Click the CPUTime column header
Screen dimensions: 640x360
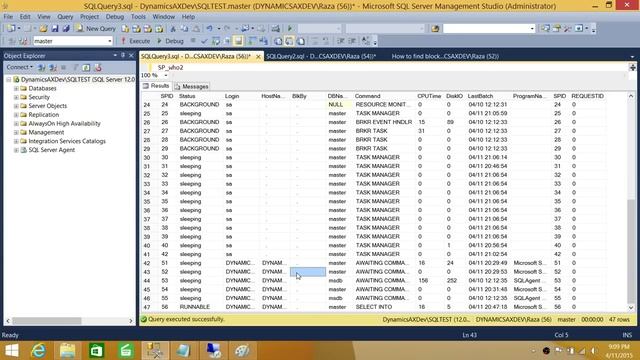coord(429,96)
